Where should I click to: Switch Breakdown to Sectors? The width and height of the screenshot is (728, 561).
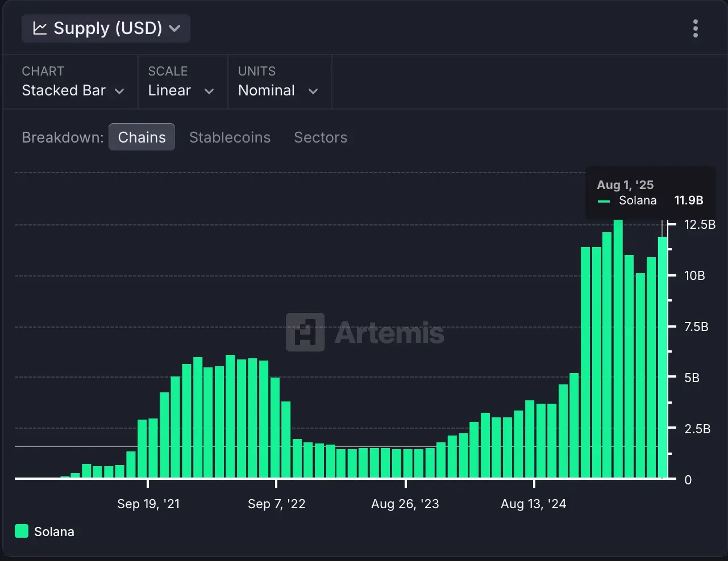(x=321, y=137)
